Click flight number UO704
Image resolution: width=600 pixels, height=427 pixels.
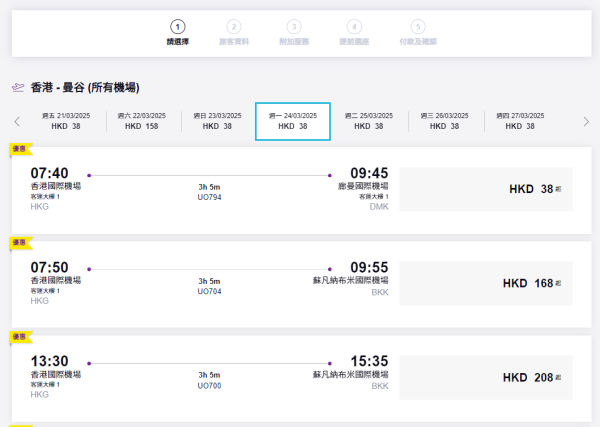click(209, 291)
